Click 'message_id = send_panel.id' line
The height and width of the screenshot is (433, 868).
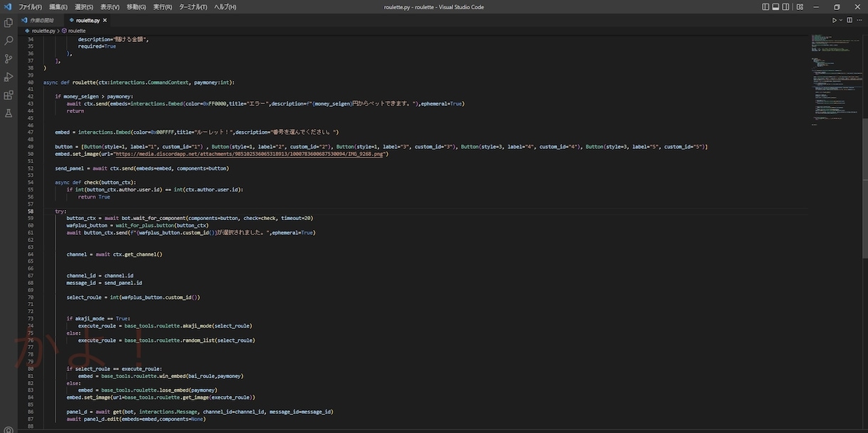pyautogui.click(x=105, y=283)
